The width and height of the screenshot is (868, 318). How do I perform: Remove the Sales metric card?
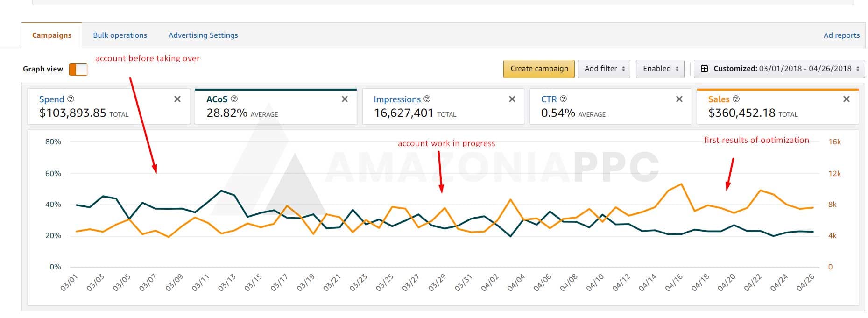[847, 99]
